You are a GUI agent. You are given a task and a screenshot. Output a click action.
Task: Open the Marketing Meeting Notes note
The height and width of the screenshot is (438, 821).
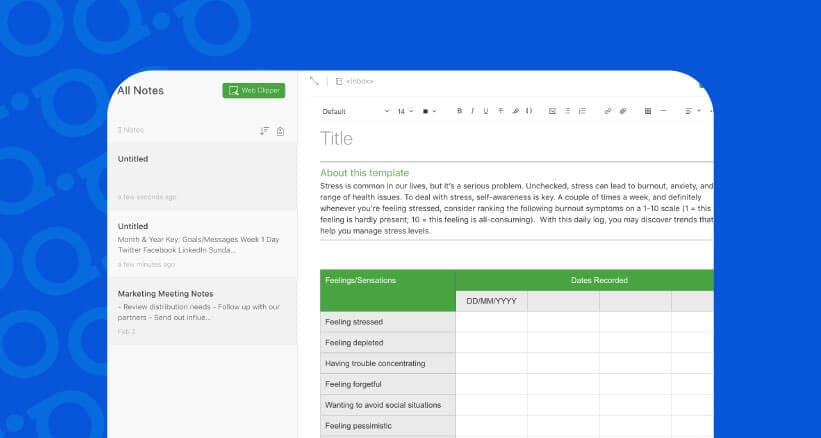(x=202, y=311)
